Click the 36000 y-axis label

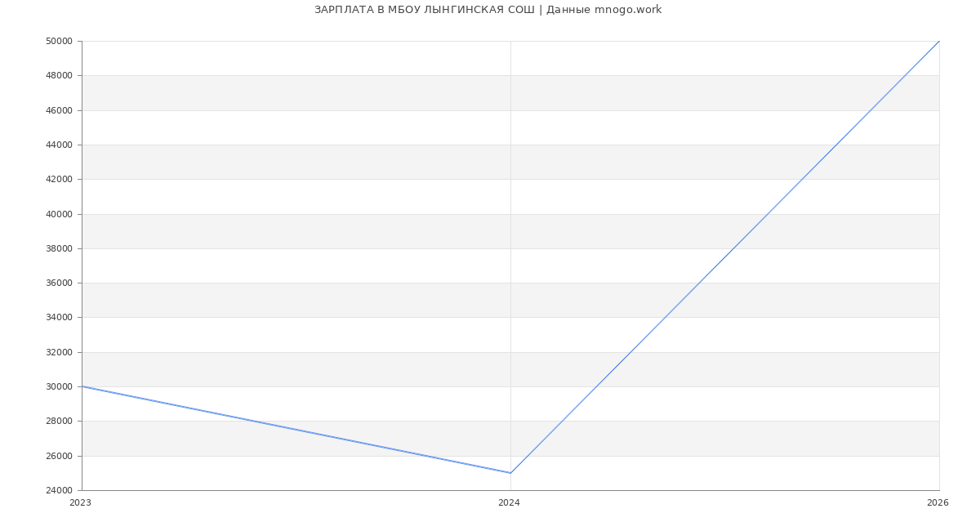60,283
